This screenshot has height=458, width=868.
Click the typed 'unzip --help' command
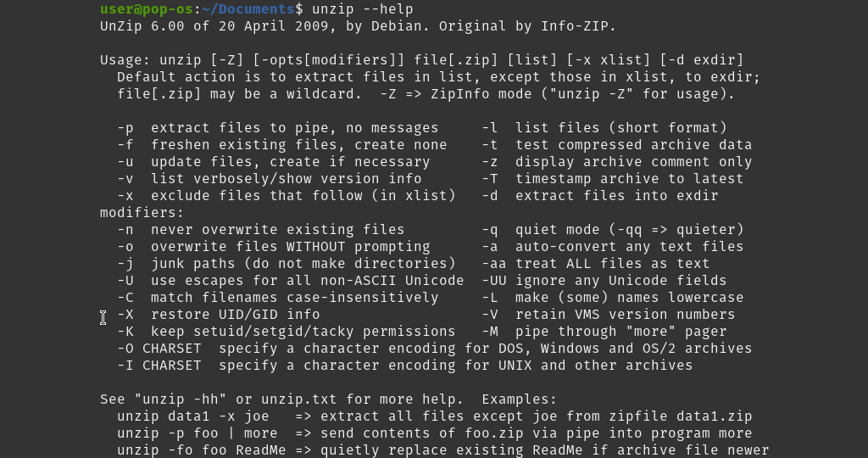(x=363, y=9)
